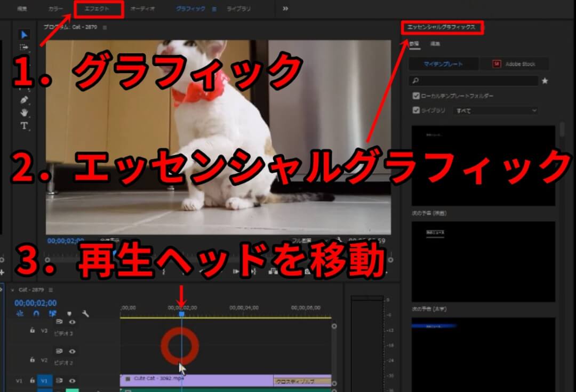Click the Adobe Stock red icon
The image size is (576, 392).
(497, 64)
